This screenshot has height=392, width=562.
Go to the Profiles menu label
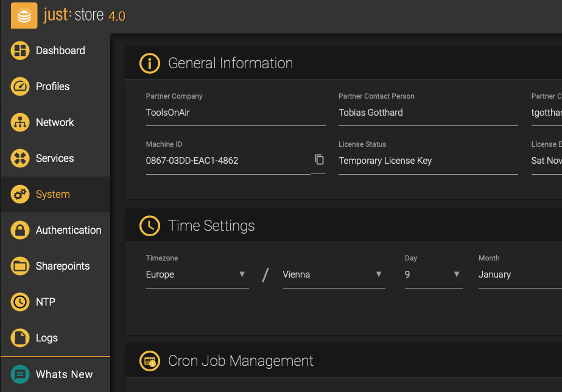coord(53,86)
